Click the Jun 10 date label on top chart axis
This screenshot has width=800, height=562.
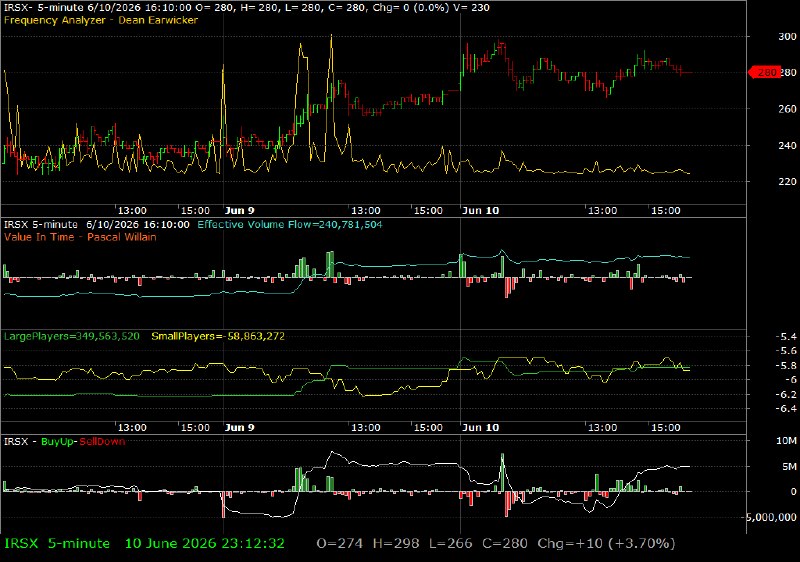480,211
